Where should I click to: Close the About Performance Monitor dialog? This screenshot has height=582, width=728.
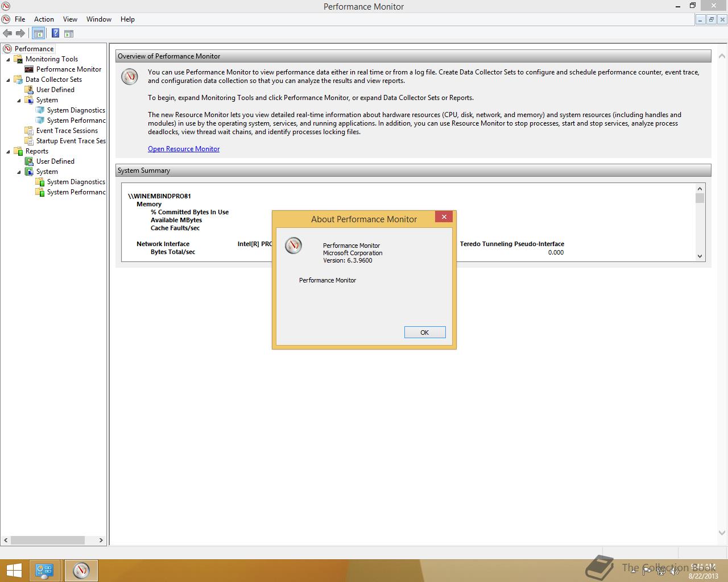click(444, 217)
